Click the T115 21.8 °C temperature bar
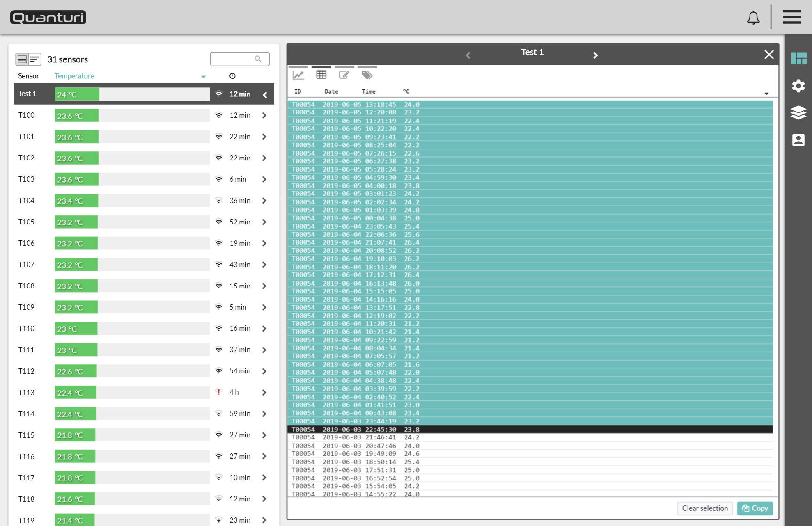The image size is (812, 526). (x=132, y=435)
